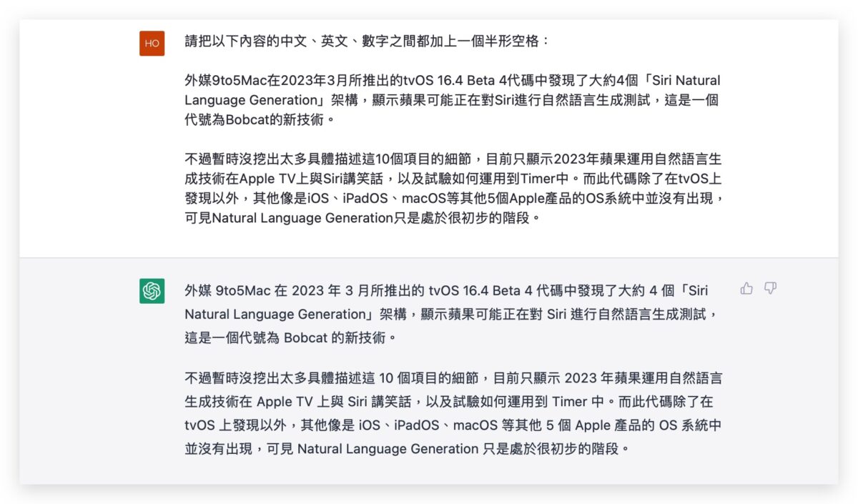858x504 pixels.
Task: Click the thumbs up icon on the ChatGPT response
Action: [x=746, y=288]
